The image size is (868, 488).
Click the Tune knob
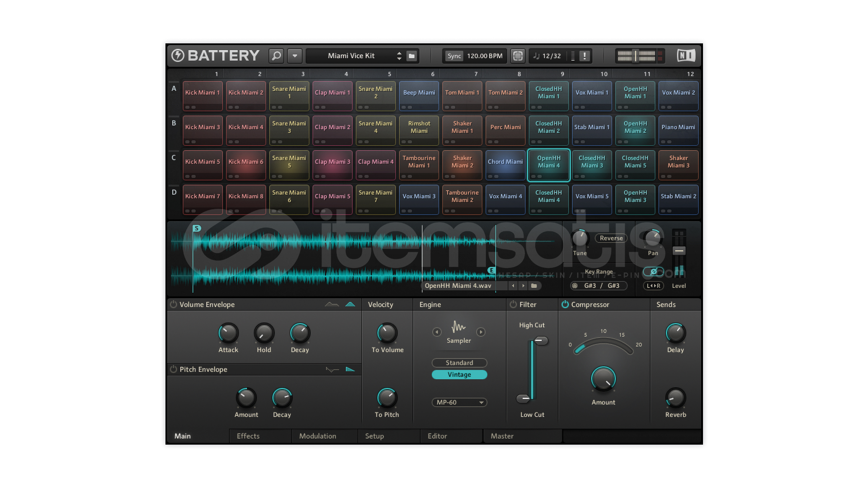[x=580, y=238]
